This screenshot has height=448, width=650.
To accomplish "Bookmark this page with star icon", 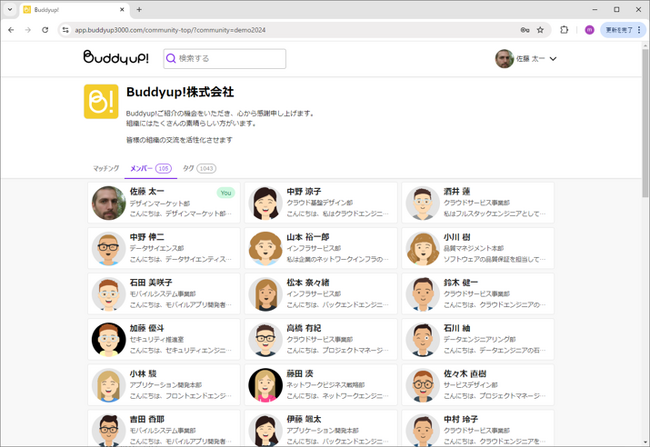I will [540, 30].
